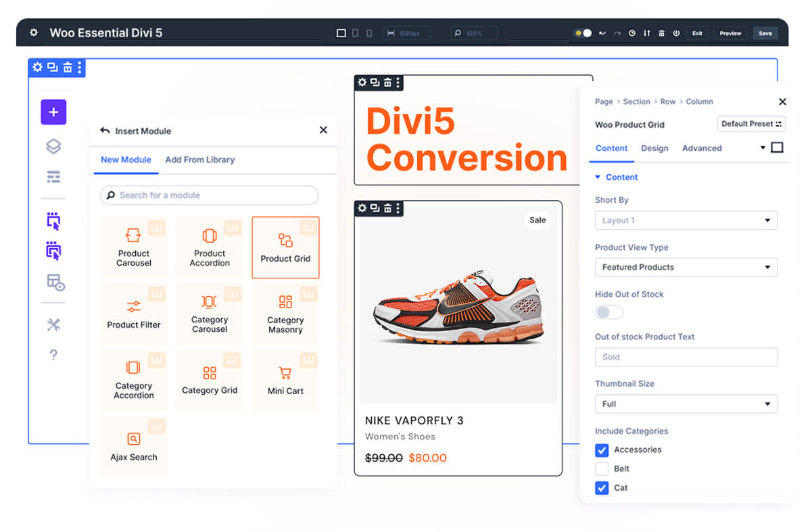Click the purple plus add button in sidebar
This screenshot has width=812, height=532.
click(53, 112)
